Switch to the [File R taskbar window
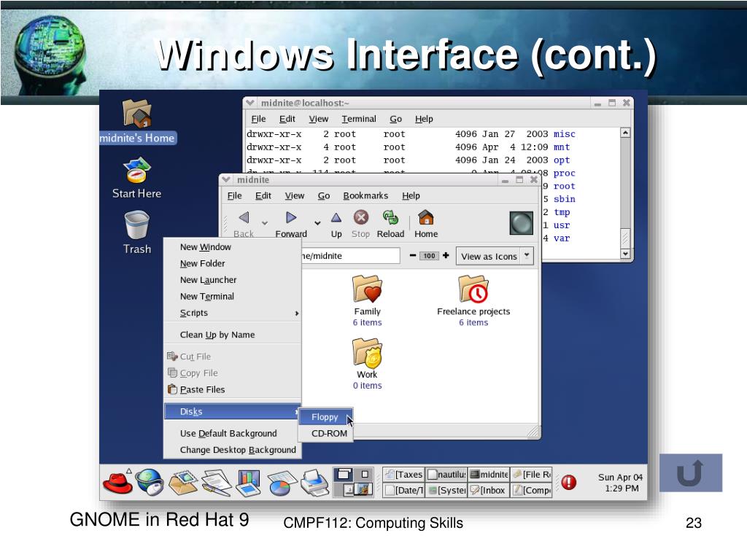The image size is (747, 560). (531, 475)
